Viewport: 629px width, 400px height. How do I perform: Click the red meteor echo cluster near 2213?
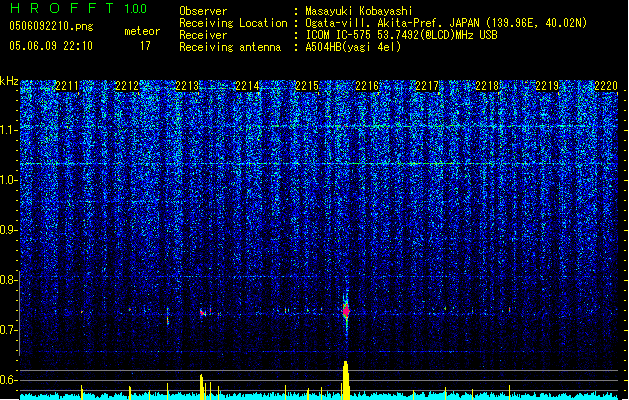coord(203,313)
